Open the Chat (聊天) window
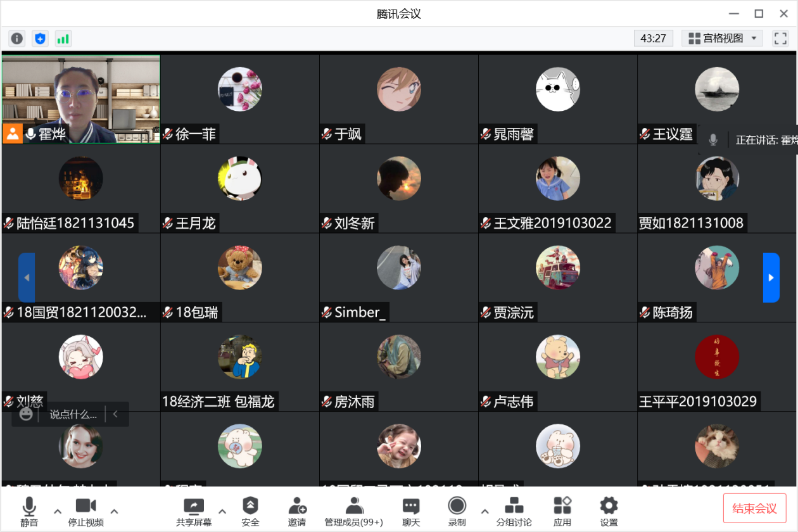This screenshot has height=532, width=798. click(x=411, y=512)
